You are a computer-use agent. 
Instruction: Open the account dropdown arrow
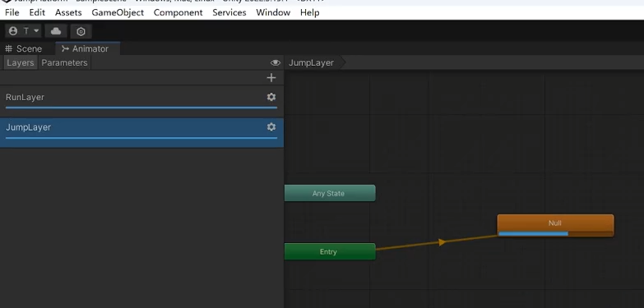[36, 31]
